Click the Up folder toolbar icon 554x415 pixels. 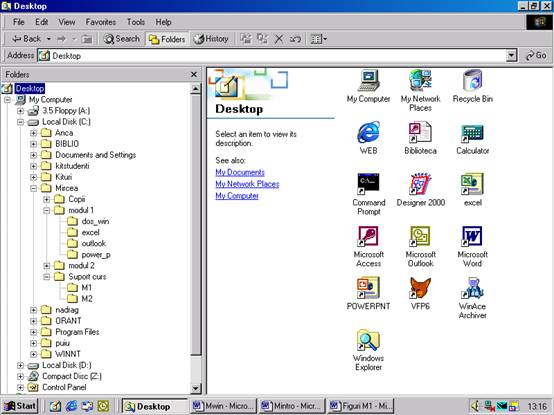pos(87,39)
